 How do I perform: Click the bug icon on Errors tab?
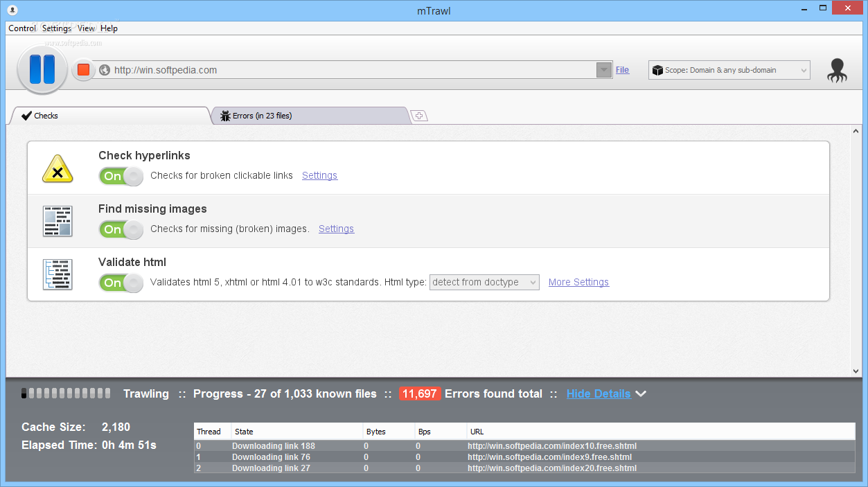(x=225, y=116)
